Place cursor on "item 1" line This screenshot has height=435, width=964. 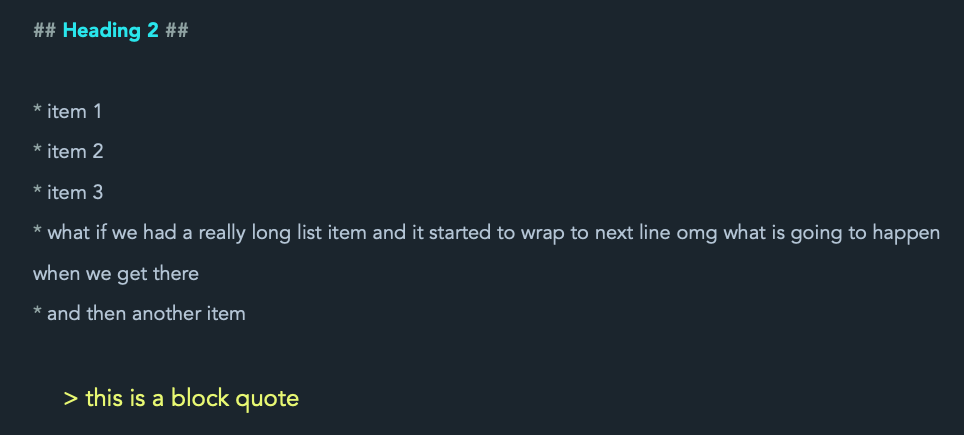75,112
